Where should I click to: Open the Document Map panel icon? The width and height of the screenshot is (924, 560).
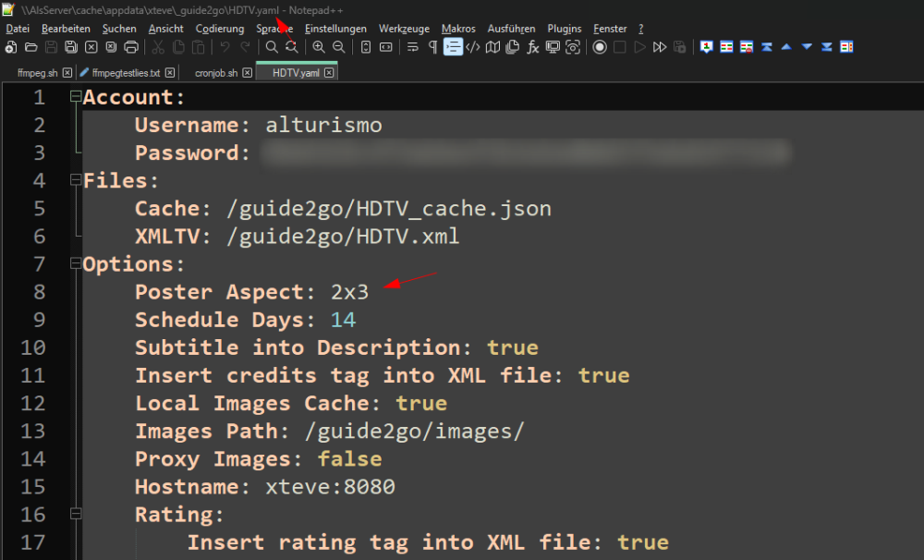coord(492,47)
